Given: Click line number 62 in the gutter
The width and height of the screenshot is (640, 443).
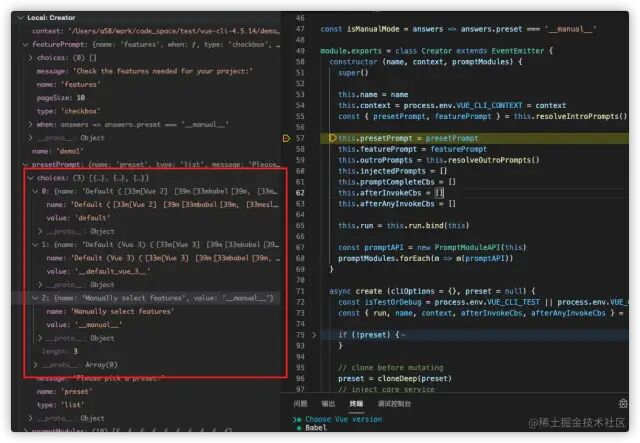Looking at the screenshot, I should tap(300, 193).
